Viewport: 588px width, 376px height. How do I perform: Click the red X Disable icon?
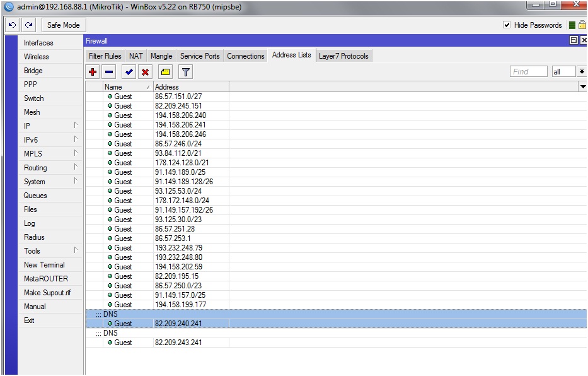coord(146,72)
